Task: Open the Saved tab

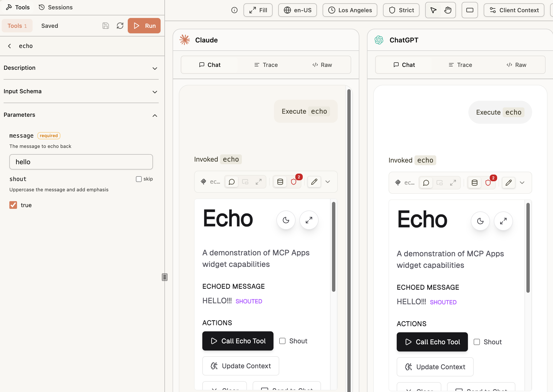Action: pos(50,26)
